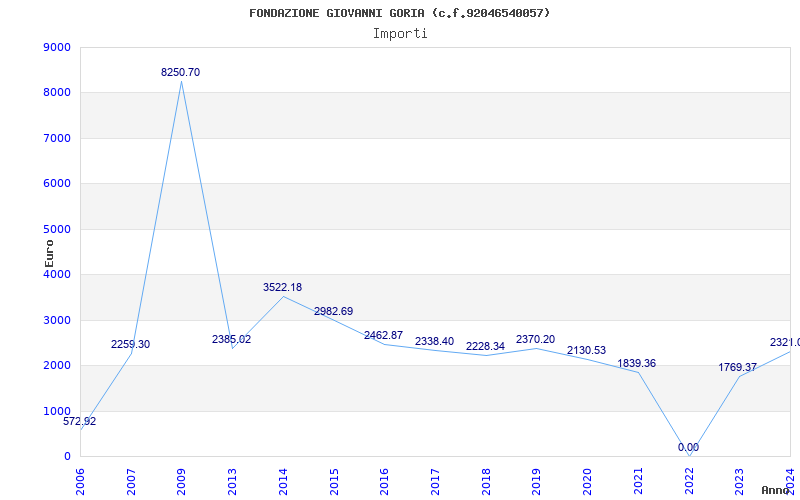Screen dimensions: 800x500
Task: Click the x-axis year 2022
Action: click(689, 482)
